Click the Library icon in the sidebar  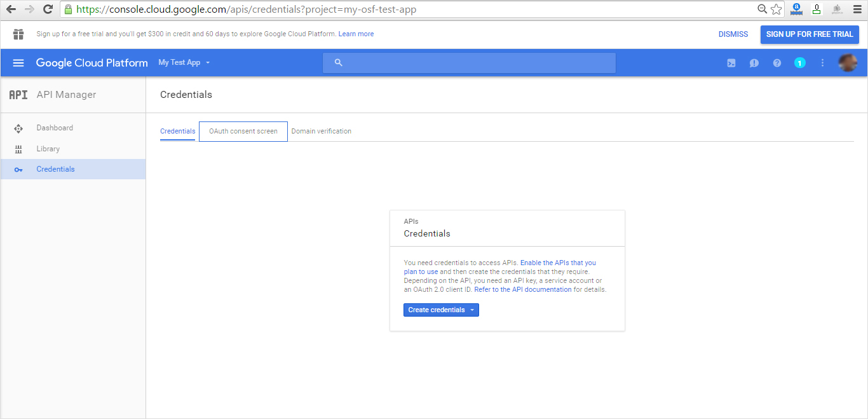coord(18,149)
